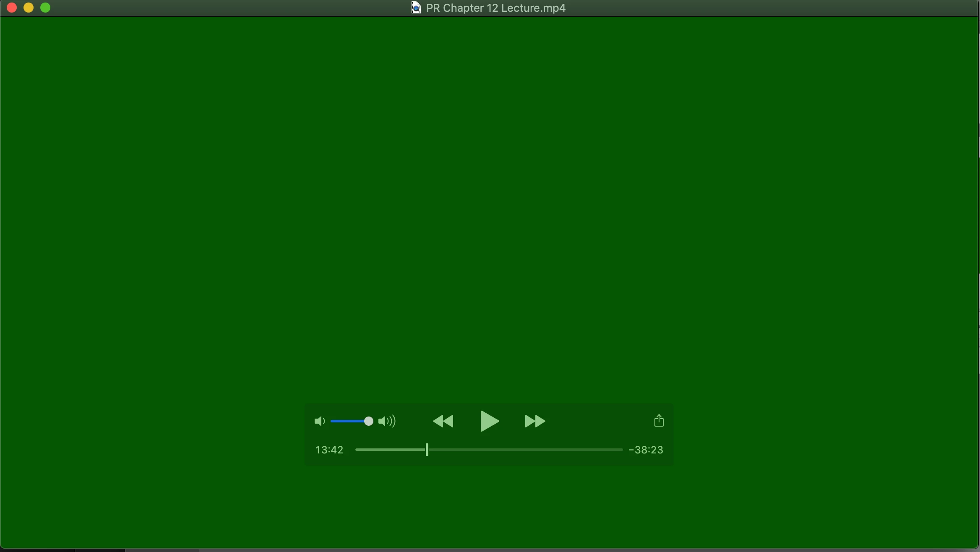The height and width of the screenshot is (552, 980).
Task: Click the playhead marker on the scrubber
Action: click(427, 450)
